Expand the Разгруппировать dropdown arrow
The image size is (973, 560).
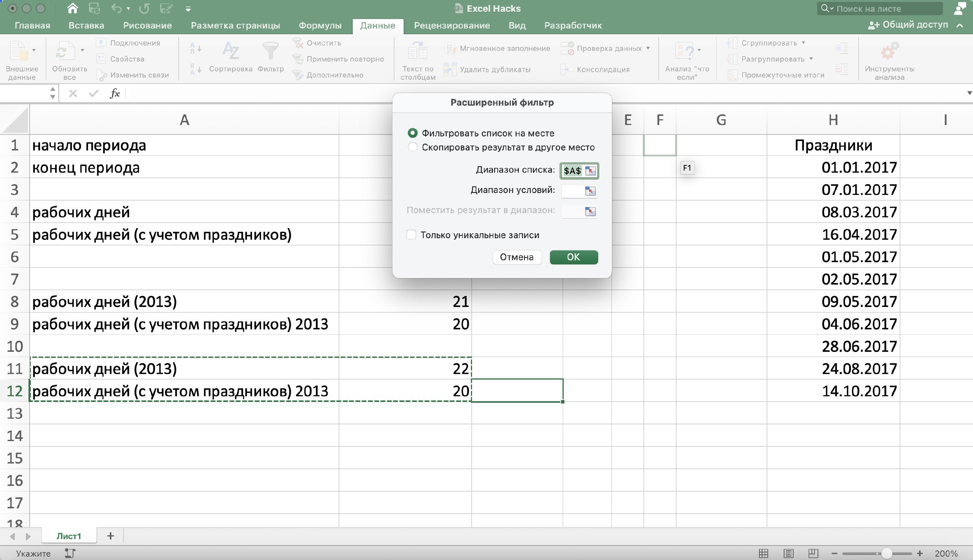coord(811,59)
